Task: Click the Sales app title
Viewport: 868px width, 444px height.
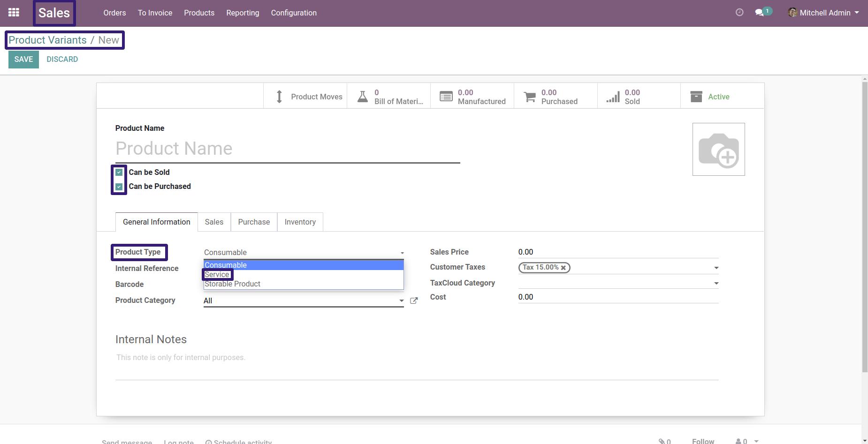Action: click(54, 13)
